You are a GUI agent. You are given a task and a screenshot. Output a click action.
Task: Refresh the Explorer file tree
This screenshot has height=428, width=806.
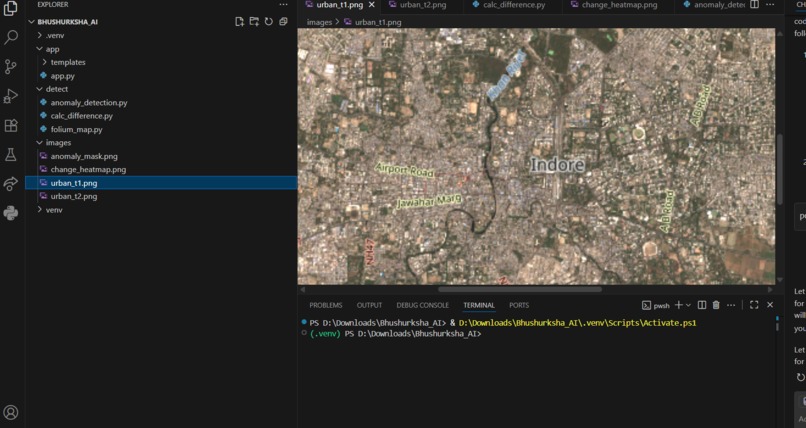(x=268, y=22)
